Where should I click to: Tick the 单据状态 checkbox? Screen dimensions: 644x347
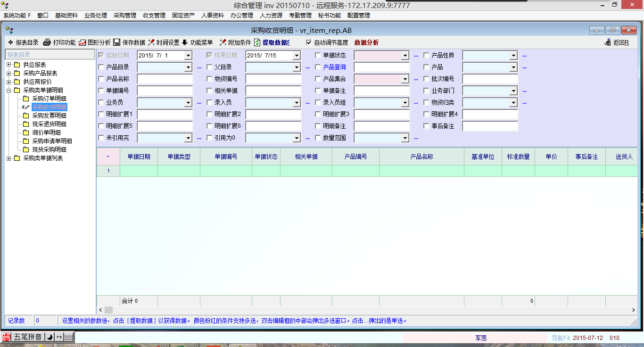click(318, 56)
